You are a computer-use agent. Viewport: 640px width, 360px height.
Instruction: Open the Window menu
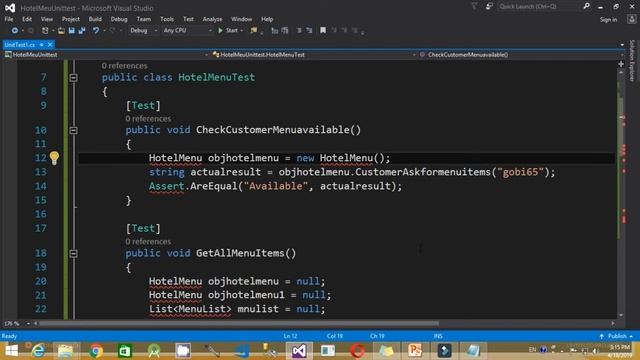[241, 19]
